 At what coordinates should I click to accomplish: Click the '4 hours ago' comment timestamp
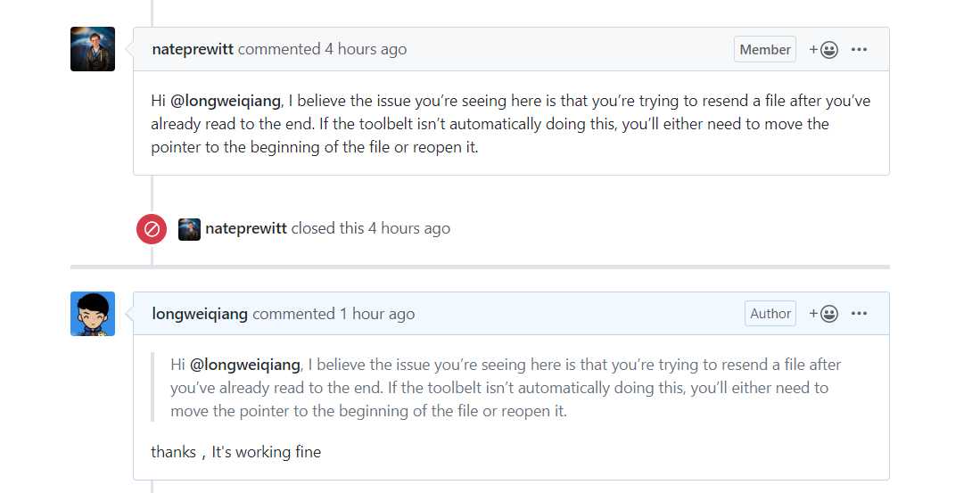366,50
